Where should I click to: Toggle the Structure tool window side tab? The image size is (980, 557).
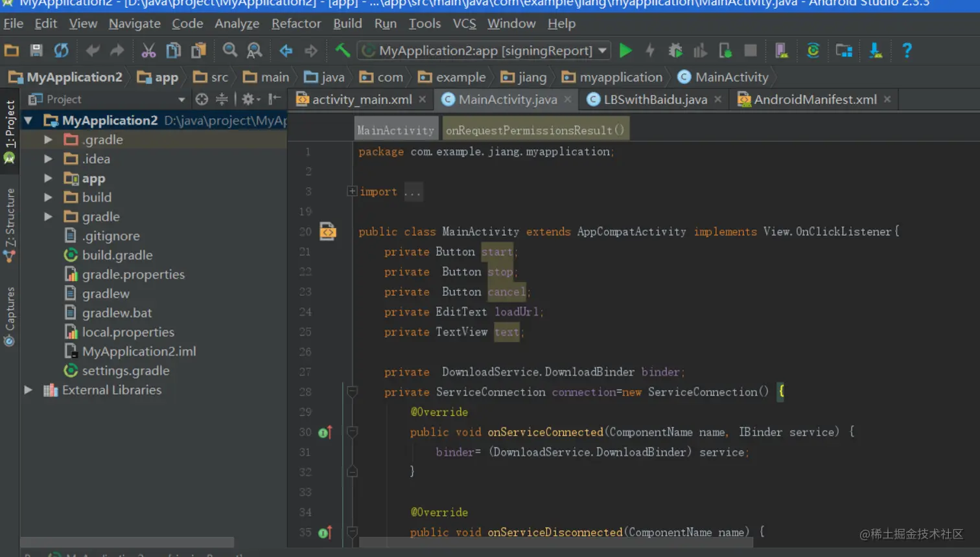tap(10, 219)
